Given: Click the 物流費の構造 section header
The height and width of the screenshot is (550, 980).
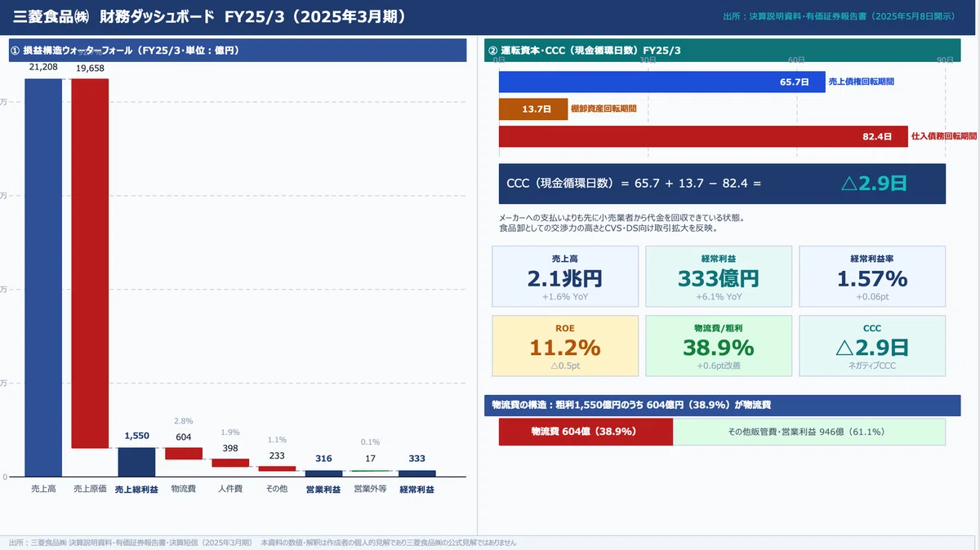Looking at the screenshot, I should click(x=722, y=405).
